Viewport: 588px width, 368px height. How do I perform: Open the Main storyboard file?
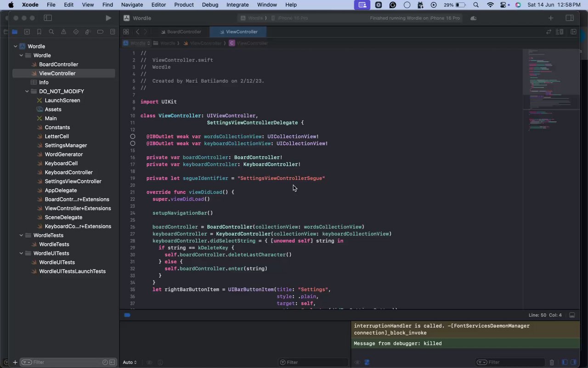(51, 118)
